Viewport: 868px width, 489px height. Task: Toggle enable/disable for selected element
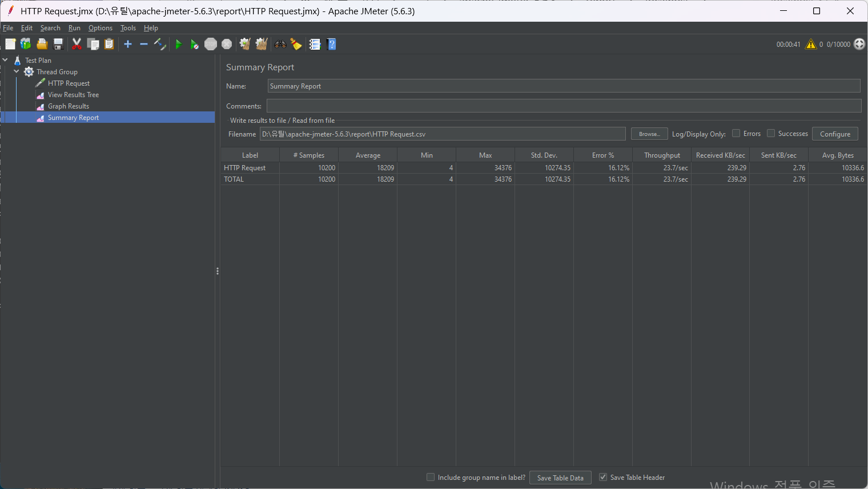pos(160,44)
